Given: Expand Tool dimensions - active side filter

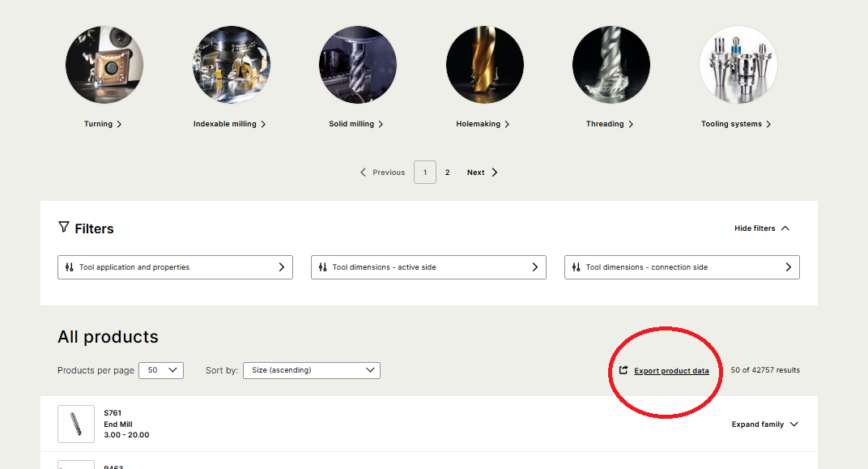Looking at the screenshot, I should click(x=428, y=267).
